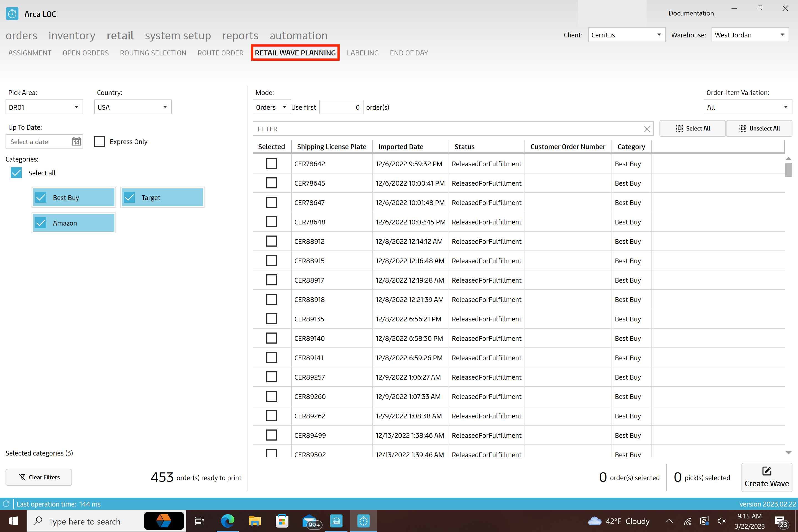Toggle the Amazon category checkbox

pyautogui.click(x=41, y=223)
